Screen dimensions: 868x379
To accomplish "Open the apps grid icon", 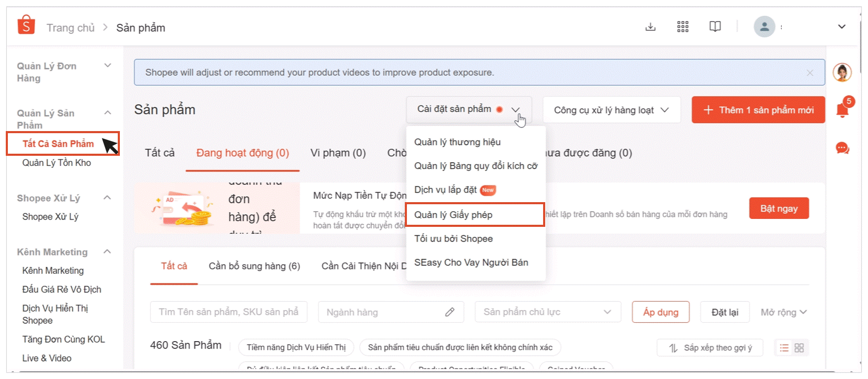I will click(682, 27).
